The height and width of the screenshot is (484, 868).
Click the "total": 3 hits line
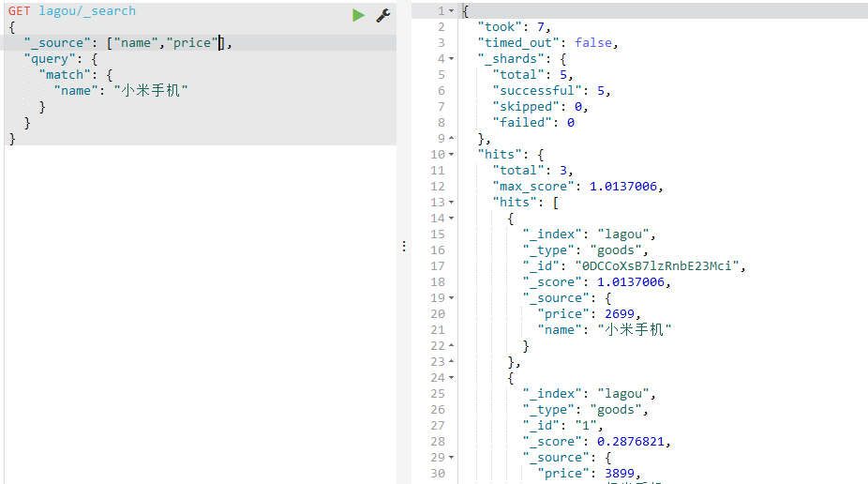[532, 171]
